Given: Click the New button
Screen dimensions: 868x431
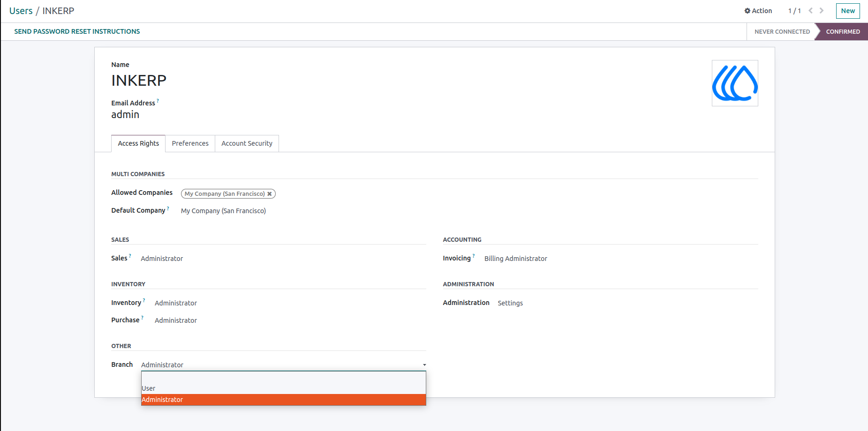Looking at the screenshot, I should tap(848, 11).
